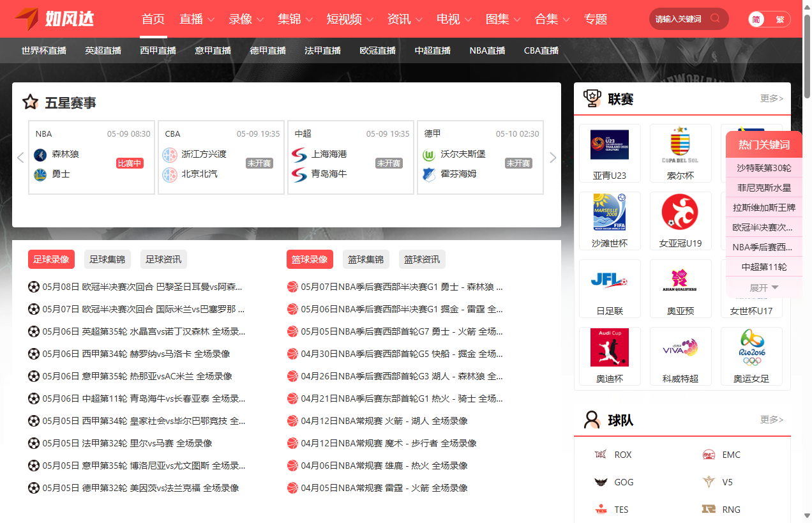Image resolution: width=812 pixels, height=523 pixels.
Task: Click the 奥迪杯 league thumbnail
Action: click(x=609, y=347)
